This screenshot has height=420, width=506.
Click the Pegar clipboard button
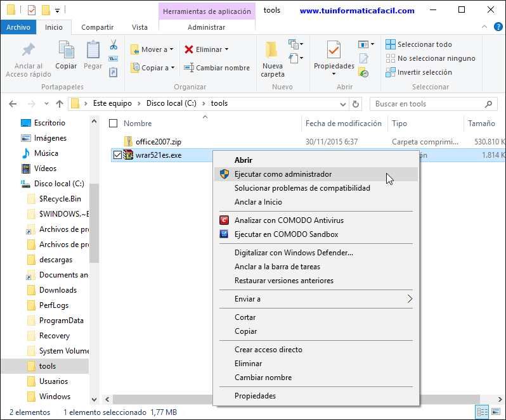pyautogui.click(x=93, y=56)
